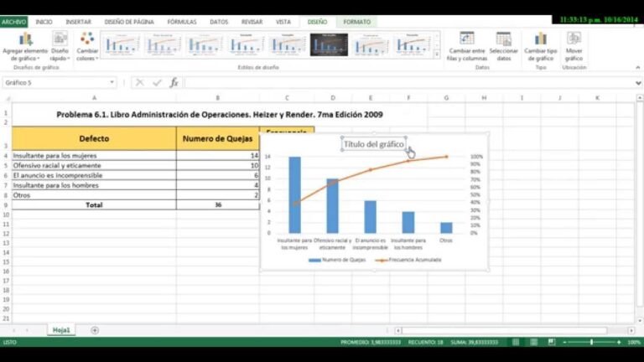The width and height of the screenshot is (644, 362).
Task: Open the Name Box dropdown arrow
Action: [112, 83]
